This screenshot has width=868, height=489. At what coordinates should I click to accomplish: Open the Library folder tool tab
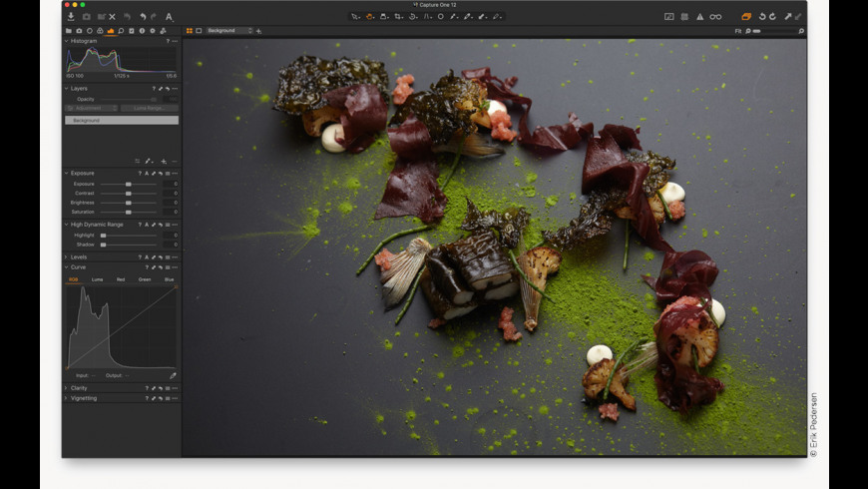point(68,31)
